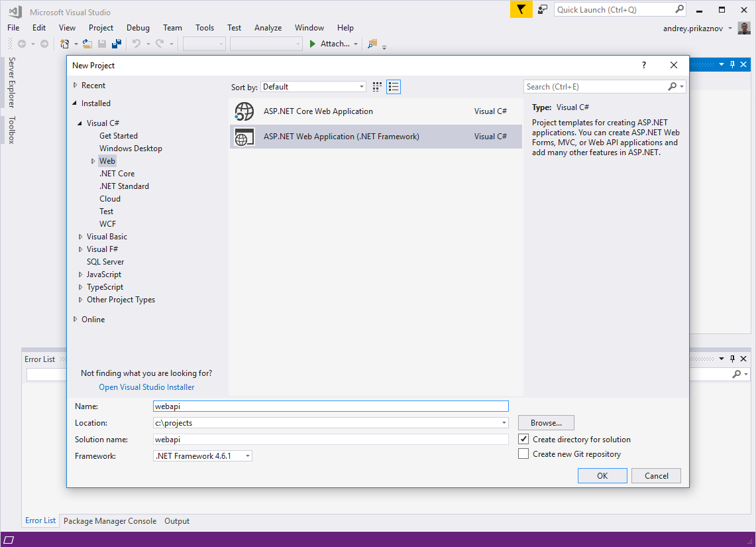Switch templates to small icons view
The image size is (756, 547).
click(377, 87)
